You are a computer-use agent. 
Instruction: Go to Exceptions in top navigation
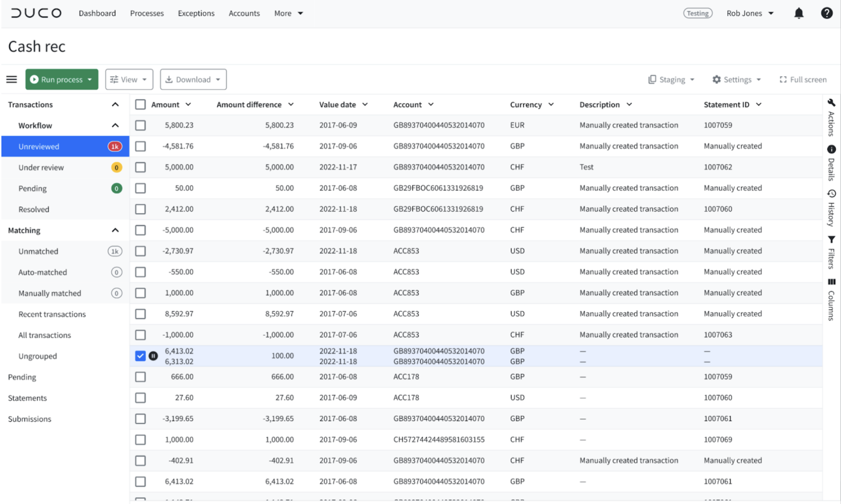pos(196,13)
